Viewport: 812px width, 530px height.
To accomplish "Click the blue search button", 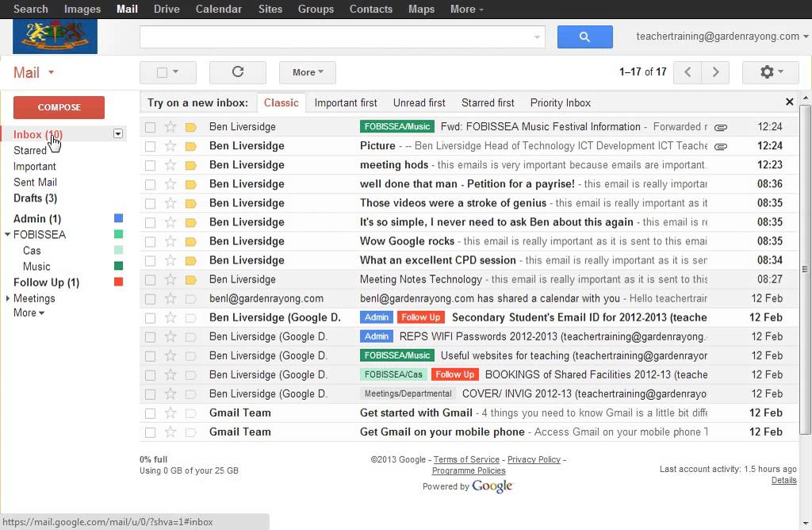I will coord(584,36).
